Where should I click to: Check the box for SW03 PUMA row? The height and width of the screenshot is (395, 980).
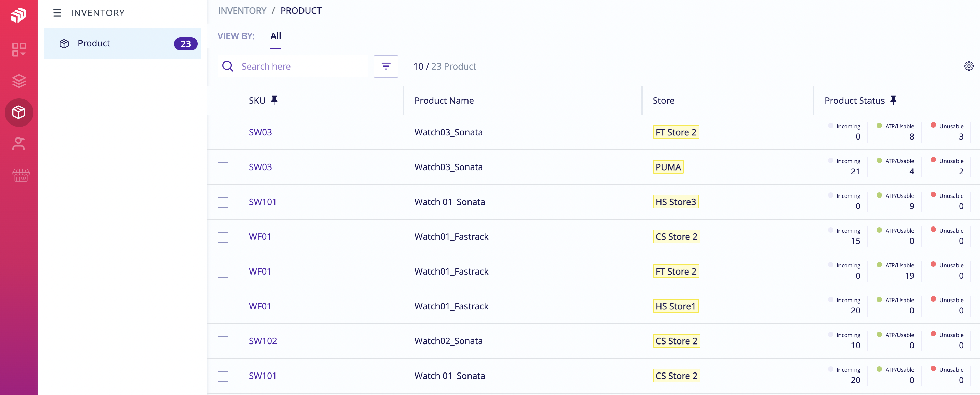coord(223,168)
